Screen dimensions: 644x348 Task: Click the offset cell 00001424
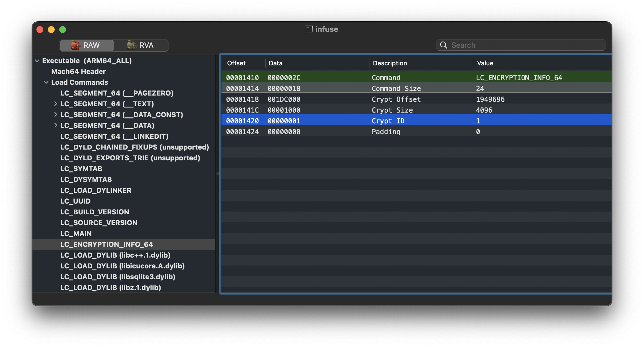(x=242, y=132)
